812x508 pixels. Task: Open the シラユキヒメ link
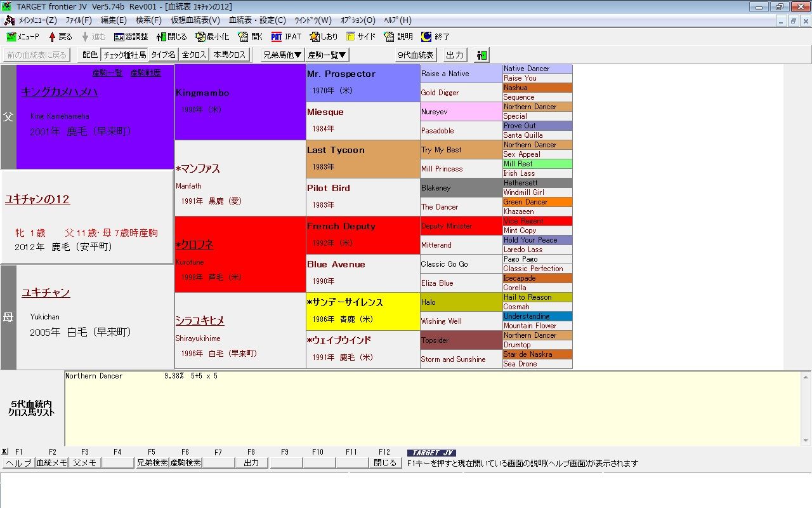coord(200,321)
